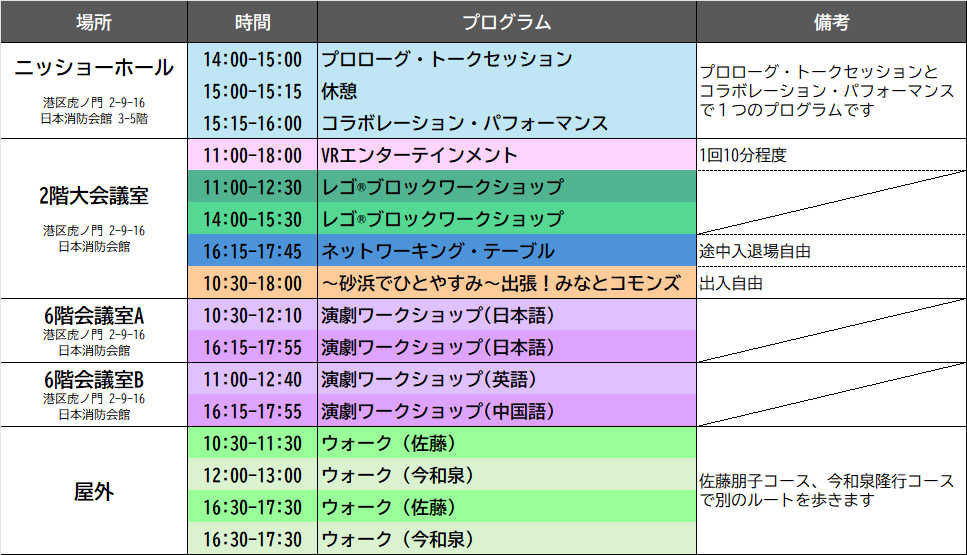967x555 pixels.
Task: Click the 屋外 venue cell
Action: [94, 491]
